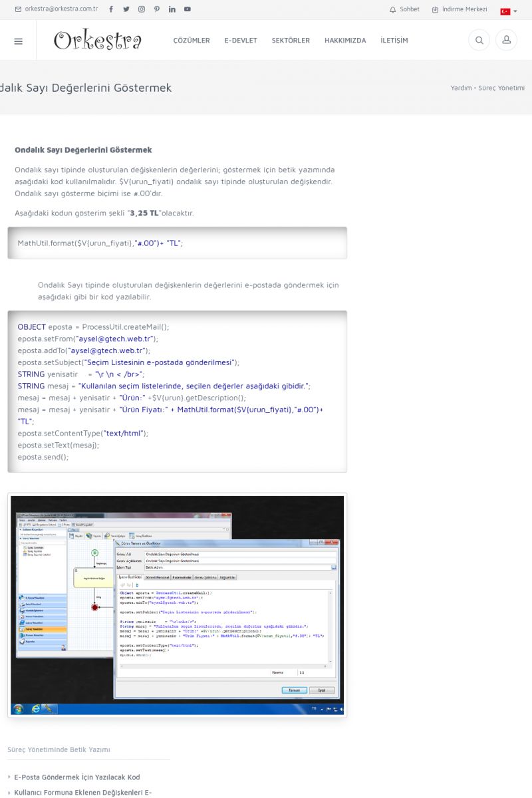Click the Facebook icon in top bar
The width and height of the screenshot is (532, 798).
(111, 9)
